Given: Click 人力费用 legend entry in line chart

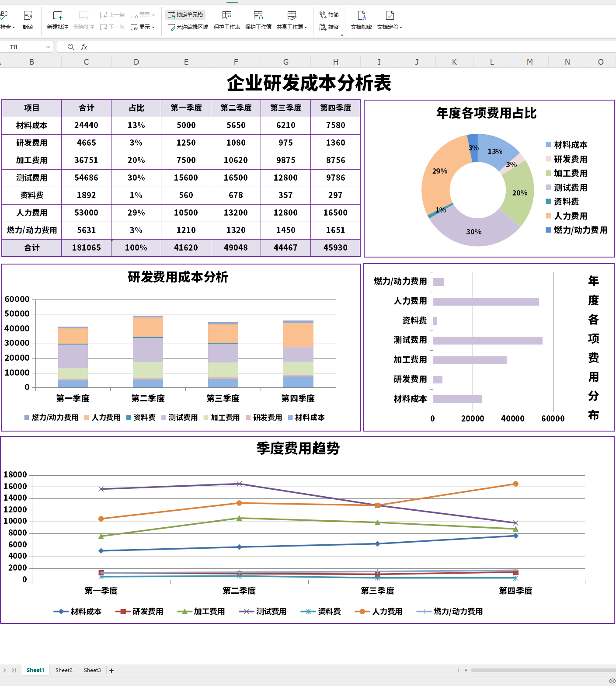Looking at the screenshot, I should [378, 612].
